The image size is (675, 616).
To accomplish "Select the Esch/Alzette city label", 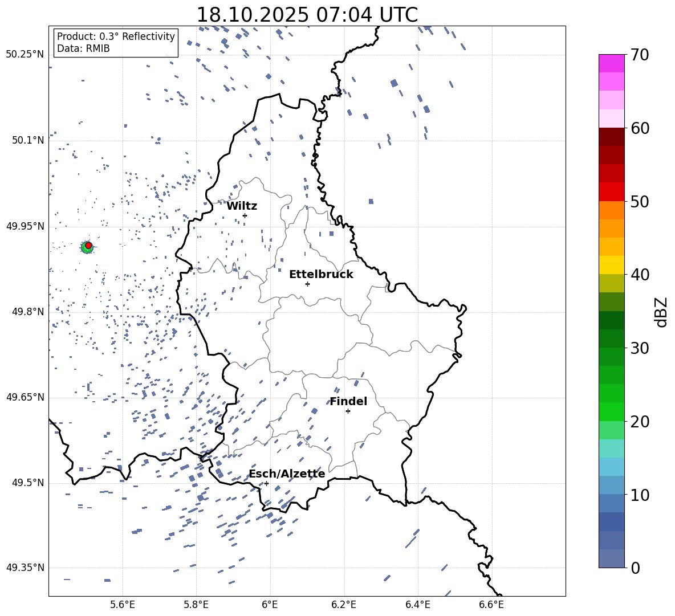I will pyautogui.click(x=287, y=474).
